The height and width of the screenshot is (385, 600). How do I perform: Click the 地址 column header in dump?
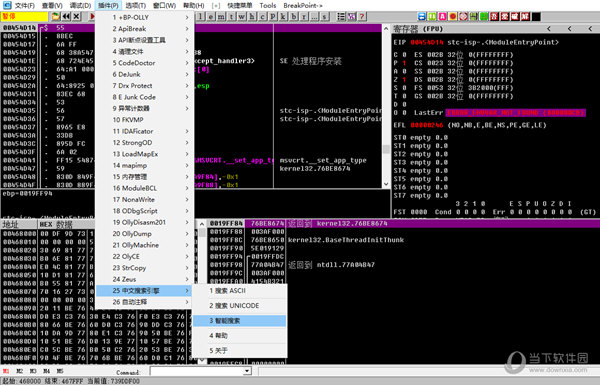coord(10,224)
